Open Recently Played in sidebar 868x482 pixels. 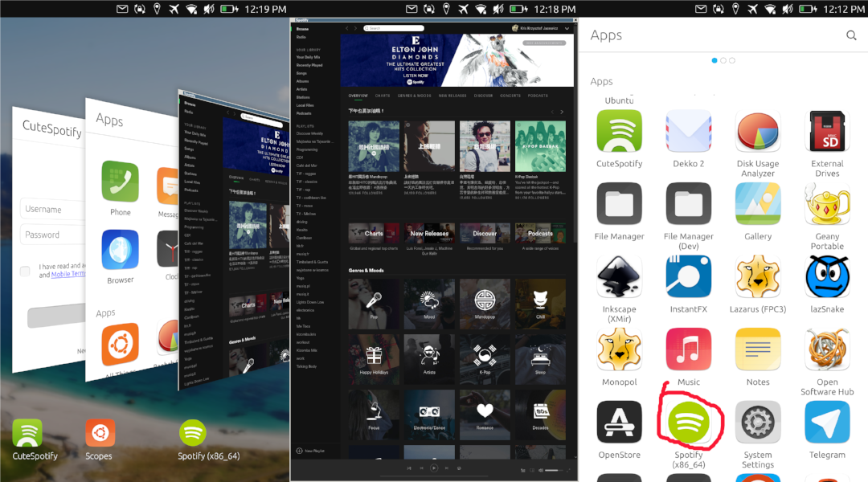309,65
